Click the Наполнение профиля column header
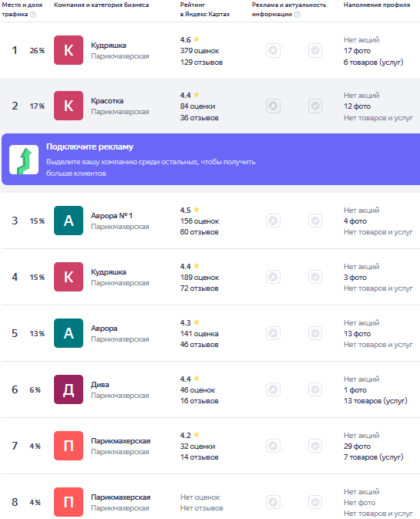 (x=377, y=5)
